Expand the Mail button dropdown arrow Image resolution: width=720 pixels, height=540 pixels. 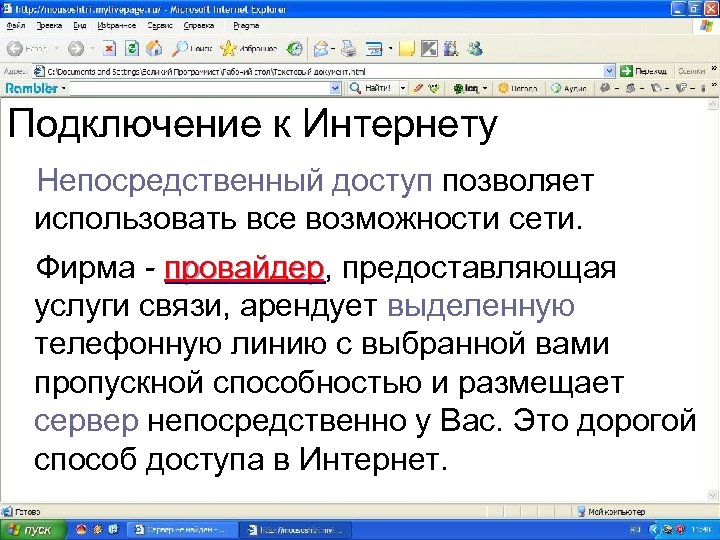click(x=333, y=49)
